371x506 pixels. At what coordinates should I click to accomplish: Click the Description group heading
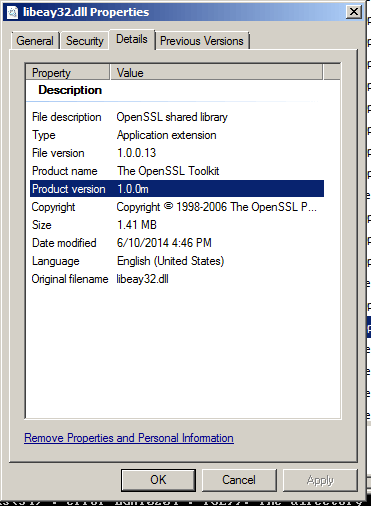(x=70, y=90)
